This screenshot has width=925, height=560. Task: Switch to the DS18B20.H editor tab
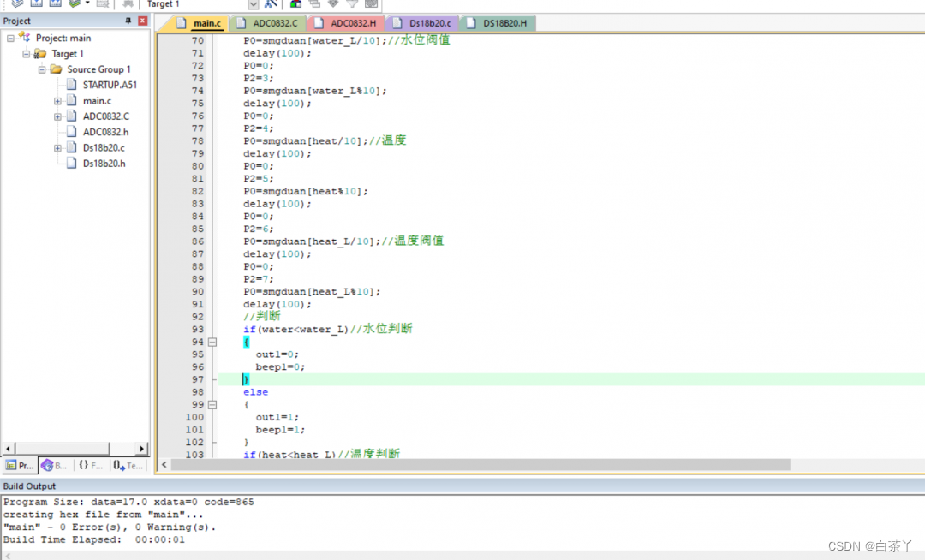tap(504, 23)
